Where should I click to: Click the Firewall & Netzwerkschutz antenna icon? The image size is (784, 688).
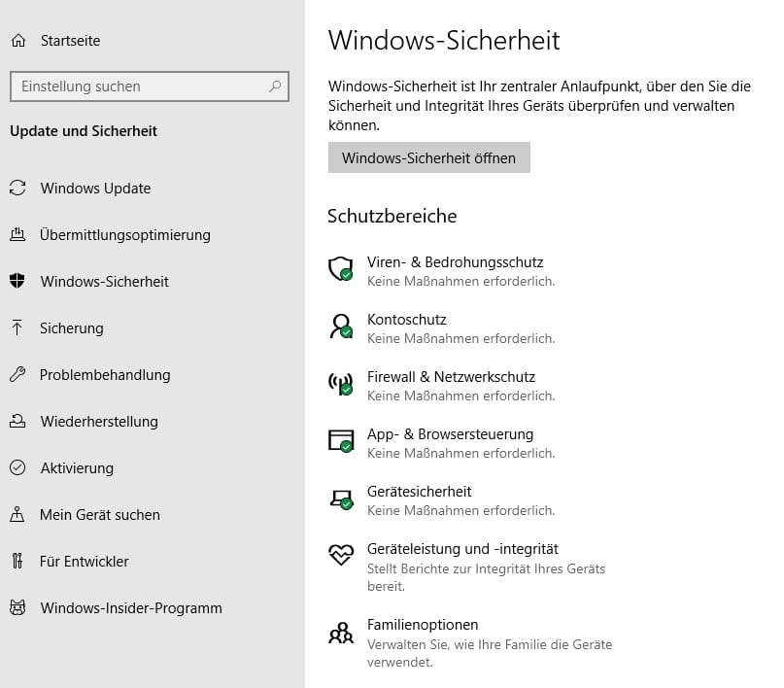pos(340,384)
